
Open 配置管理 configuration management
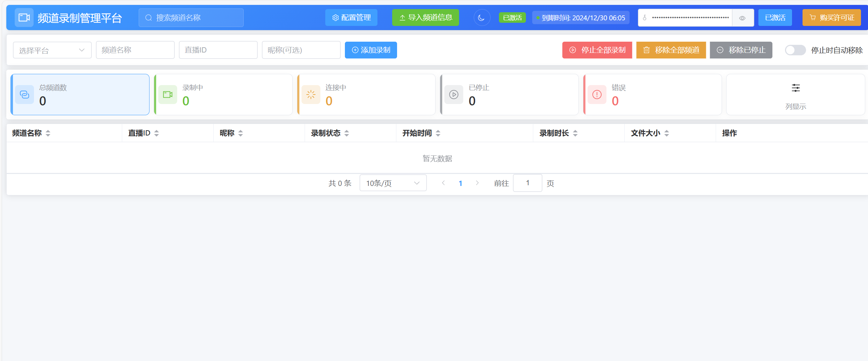(351, 18)
